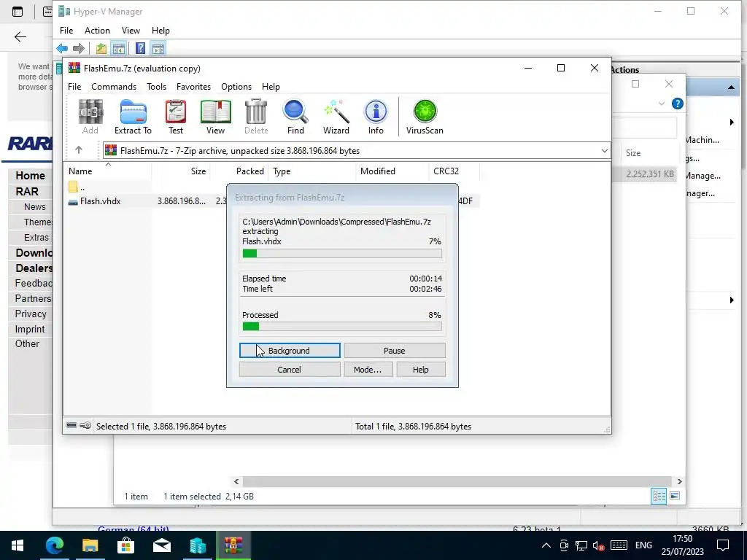The width and height of the screenshot is (747, 560).
Task: Toggle the Hyper-V action pane icon
Action: (x=158, y=48)
